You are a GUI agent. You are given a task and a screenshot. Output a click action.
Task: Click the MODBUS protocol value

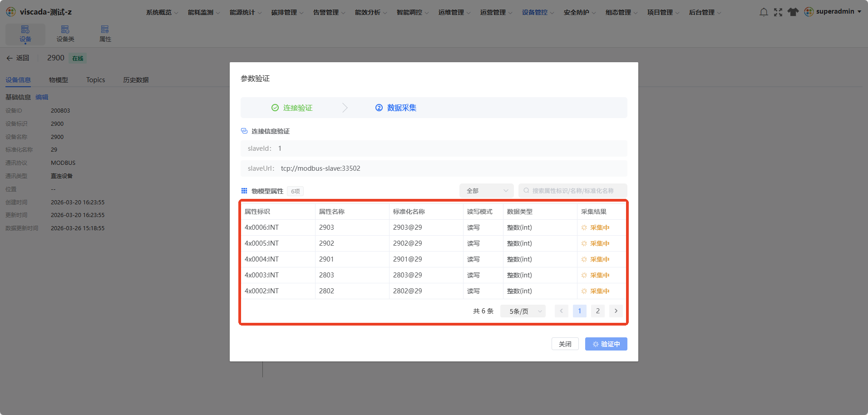[x=63, y=163]
